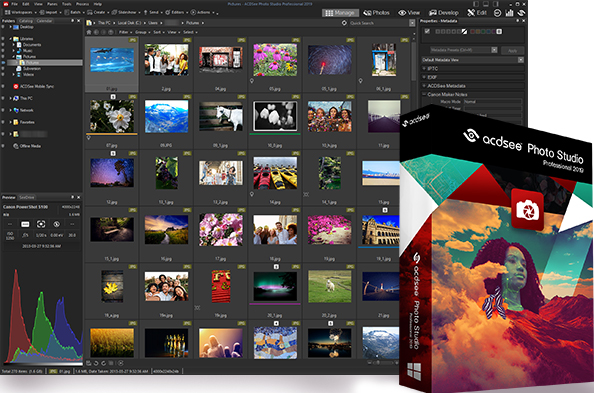The height and width of the screenshot is (393, 594).
Task: Switch to Develop mode
Action: pyautogui.click(x=444, y=13)
